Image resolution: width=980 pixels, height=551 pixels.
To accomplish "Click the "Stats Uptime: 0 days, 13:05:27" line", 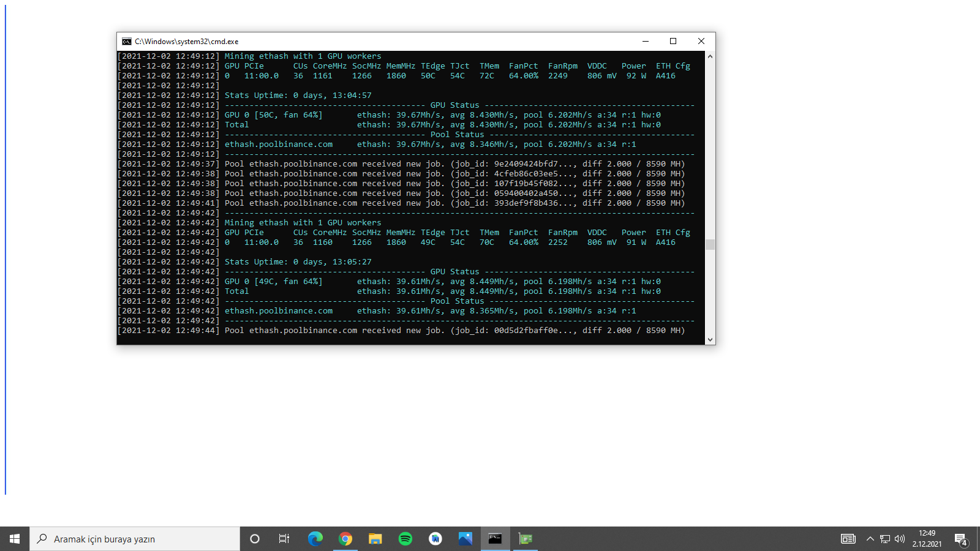I will click(298, 262).
